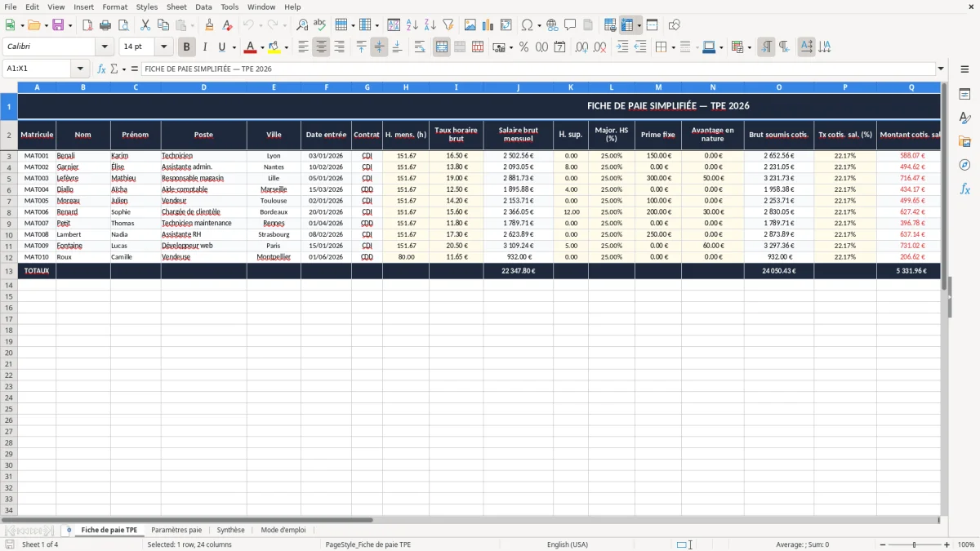Click the Clear Direct Formatting icon
This screenshot has width=980, height=551.
click(x=227, y=25)
